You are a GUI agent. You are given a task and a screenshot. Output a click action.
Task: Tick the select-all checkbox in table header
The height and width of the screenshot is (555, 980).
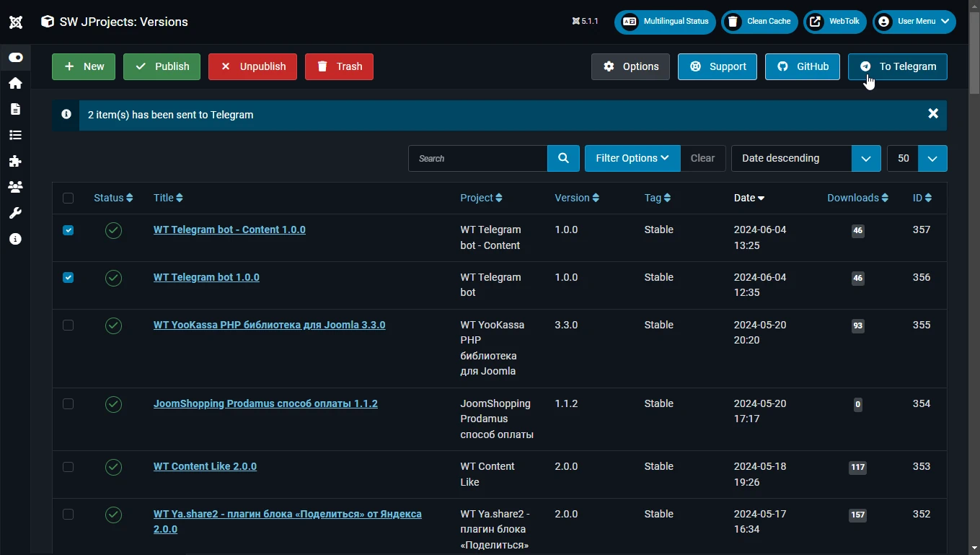[x=68, y=198]
